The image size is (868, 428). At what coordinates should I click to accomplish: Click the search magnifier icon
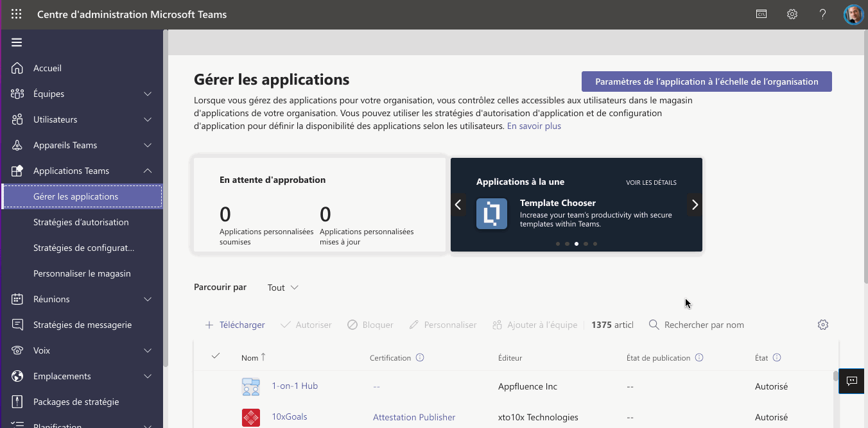(x=654, y=325)
